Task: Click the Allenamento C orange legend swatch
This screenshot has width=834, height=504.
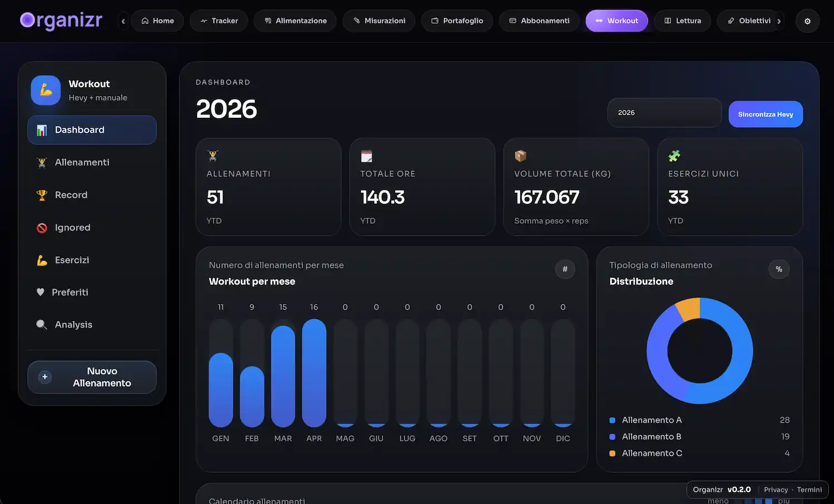Action: tap(612, 453)
